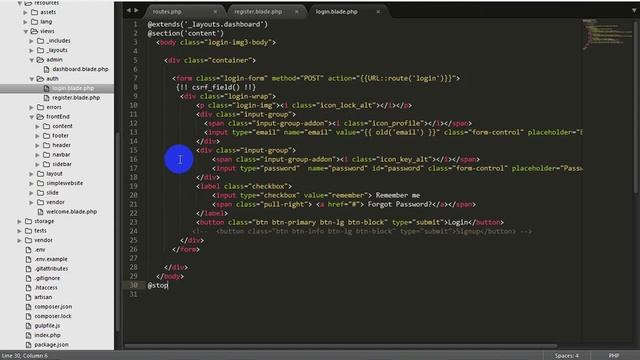Open the artisan file

[43, 297]
